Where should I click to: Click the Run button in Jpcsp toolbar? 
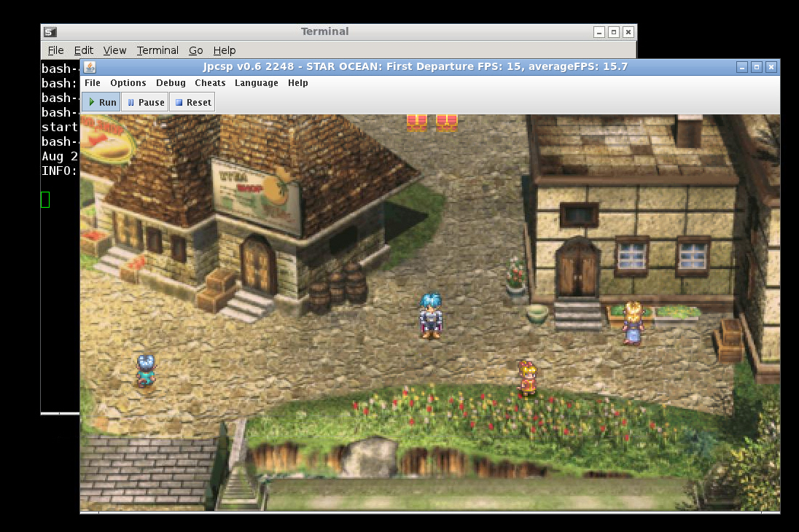click(101, 103)
